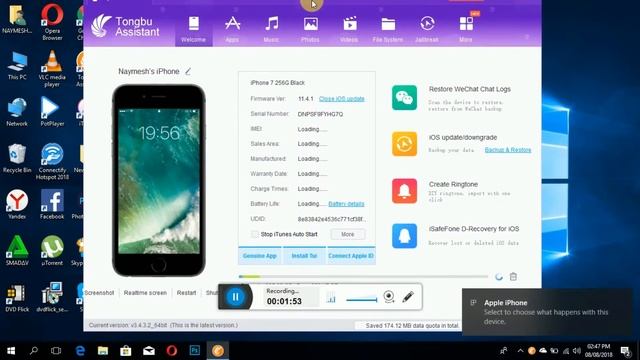
Task: Open the More tab with grid icon
Action: pyautogui.click(x=466, y=29)
